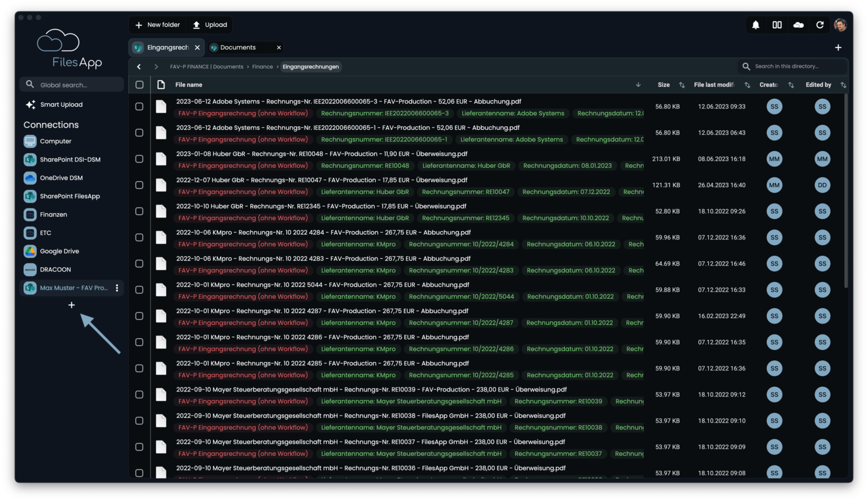
Task: Switch to the Documents tab
Action: point(238,47)
